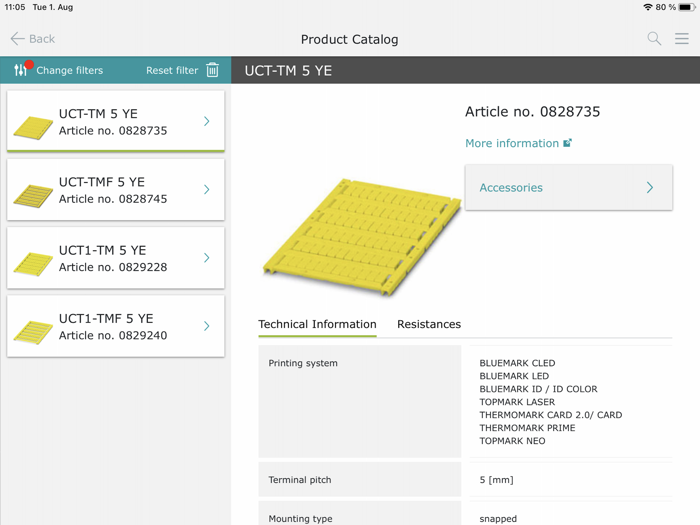
Task: Click BLUEMARK CLED value
Action: point(517,363)
